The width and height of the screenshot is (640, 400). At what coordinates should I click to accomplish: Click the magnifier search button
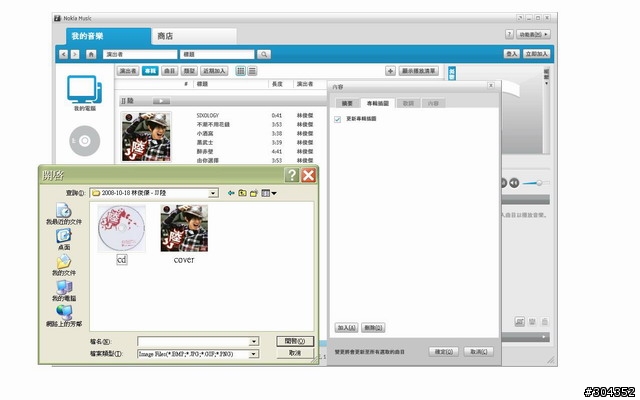[264, 54]
